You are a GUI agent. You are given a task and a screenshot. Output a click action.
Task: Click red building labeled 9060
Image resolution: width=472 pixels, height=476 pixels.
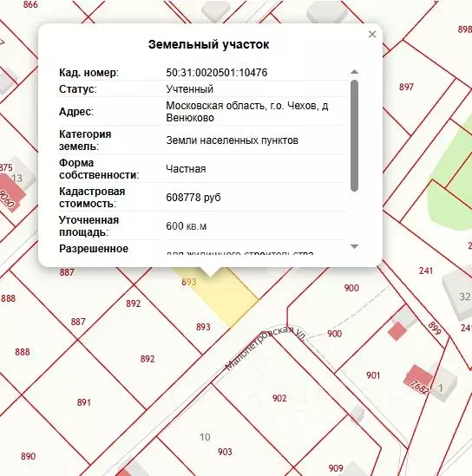(10, 192)
